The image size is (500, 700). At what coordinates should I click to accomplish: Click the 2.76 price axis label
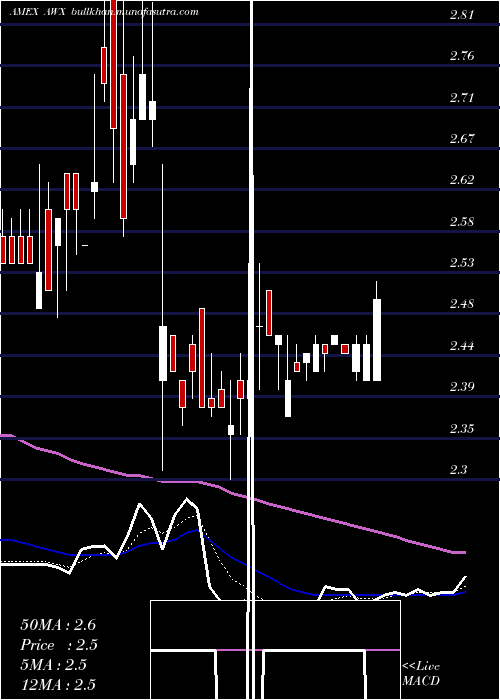[462, 56]
